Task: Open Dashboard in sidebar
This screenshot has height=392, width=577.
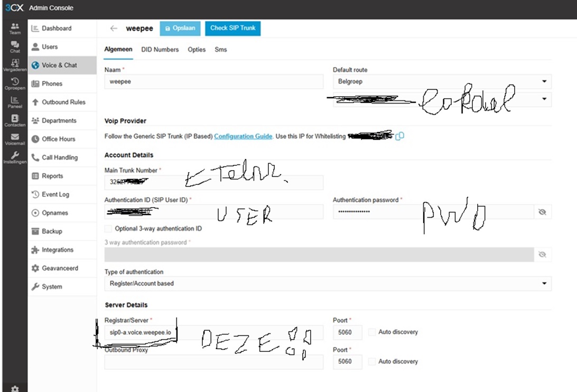Action: pyautogui.click(x=62, y=29)
